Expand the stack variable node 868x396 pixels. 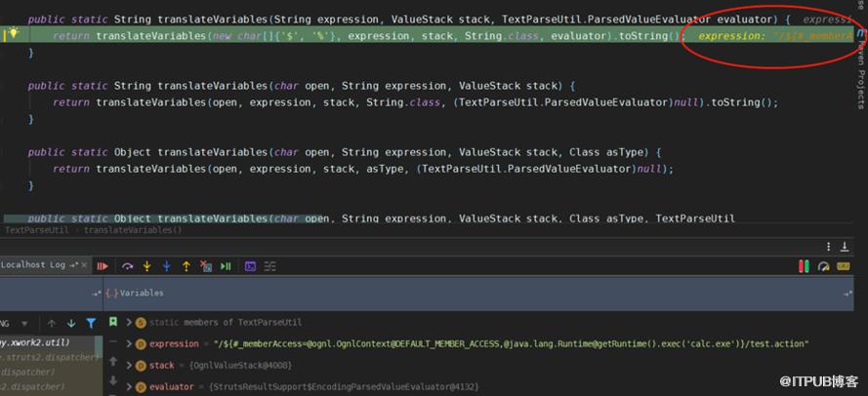click(129, 365)
